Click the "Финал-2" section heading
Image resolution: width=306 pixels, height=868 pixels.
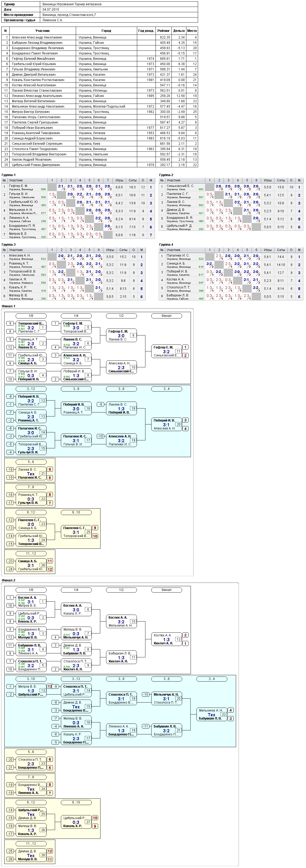pos(9,580)
